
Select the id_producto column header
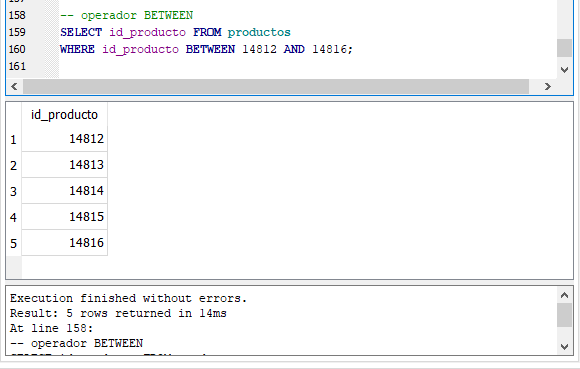tap(64, 115)
